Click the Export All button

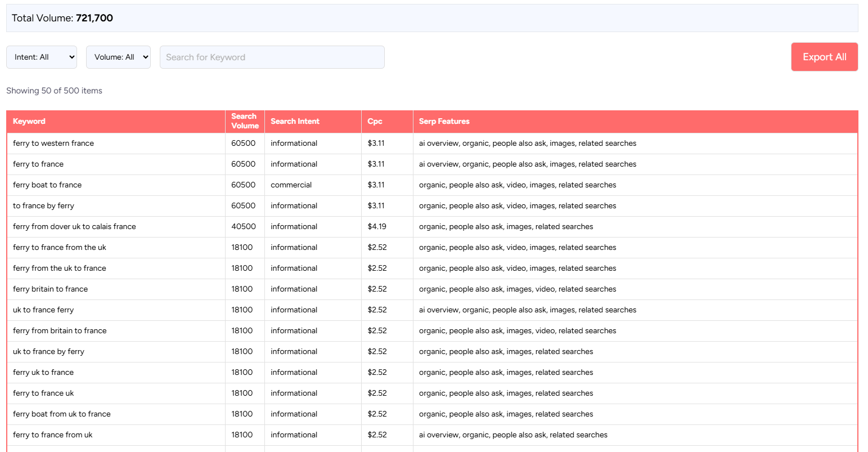point(824,57)
